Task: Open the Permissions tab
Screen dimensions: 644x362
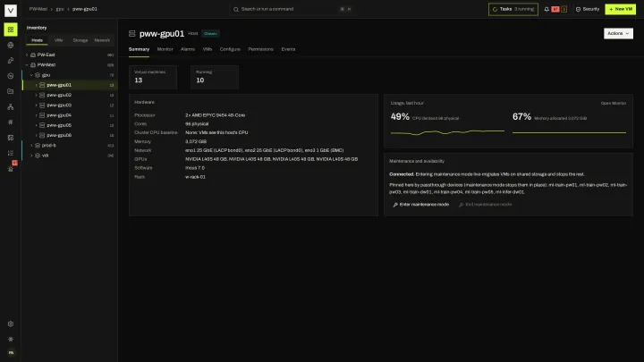Action: click(x=260, y=49)
